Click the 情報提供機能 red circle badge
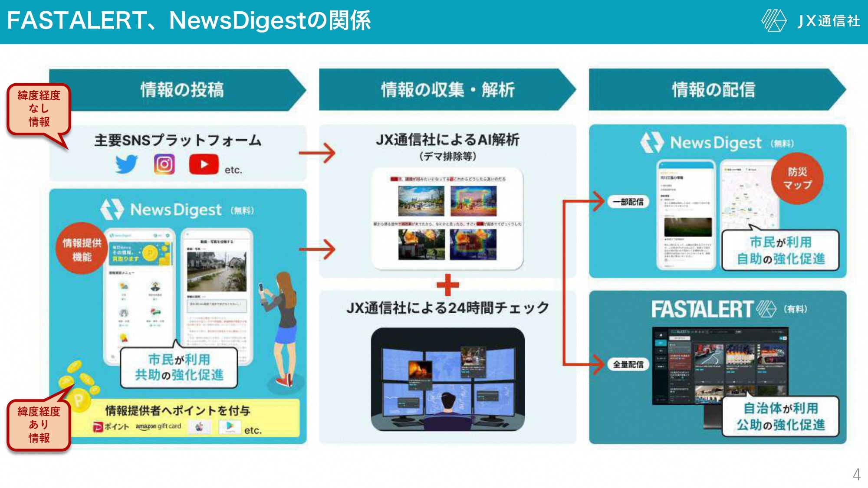The image size is (868, 488). [82, 249]
